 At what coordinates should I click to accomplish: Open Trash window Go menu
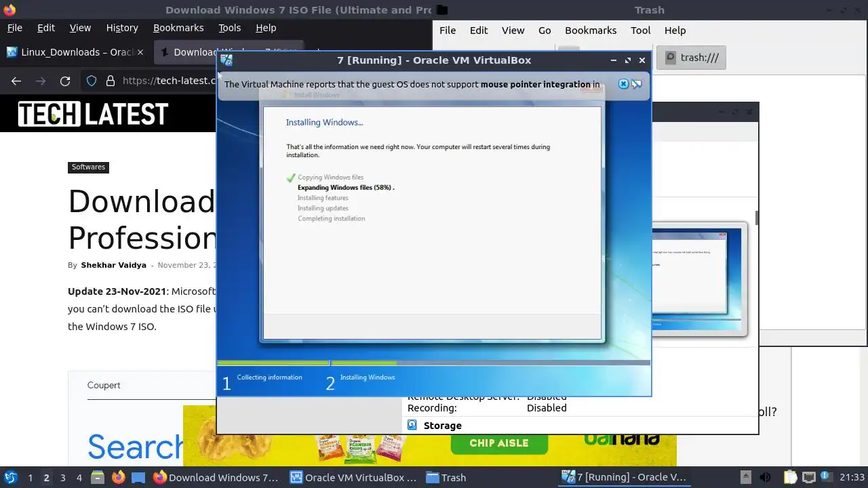coord(545,30)
